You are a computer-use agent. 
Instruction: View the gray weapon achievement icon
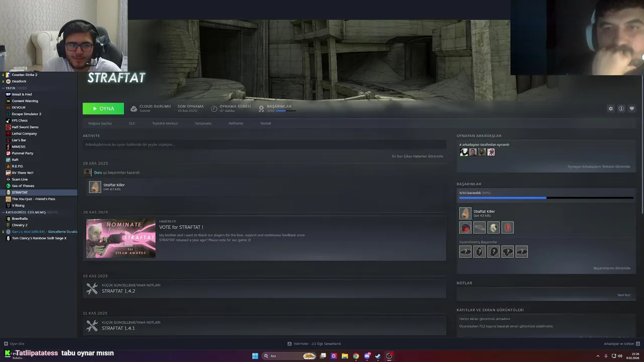click(479, 227)
